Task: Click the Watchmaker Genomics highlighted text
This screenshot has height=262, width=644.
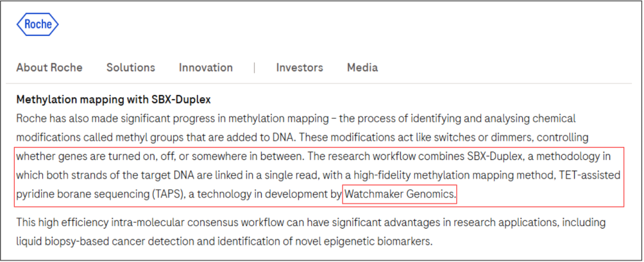Action: [x=400, y=194]
